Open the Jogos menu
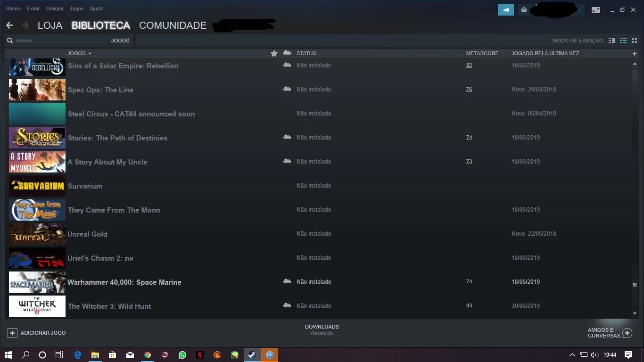The height and width of the screenshot is (362, 644). (x=76, y=8)
